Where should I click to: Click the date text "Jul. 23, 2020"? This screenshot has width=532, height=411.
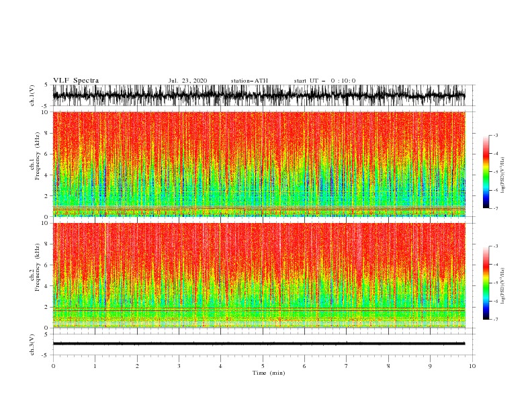[x=187, y=81]
